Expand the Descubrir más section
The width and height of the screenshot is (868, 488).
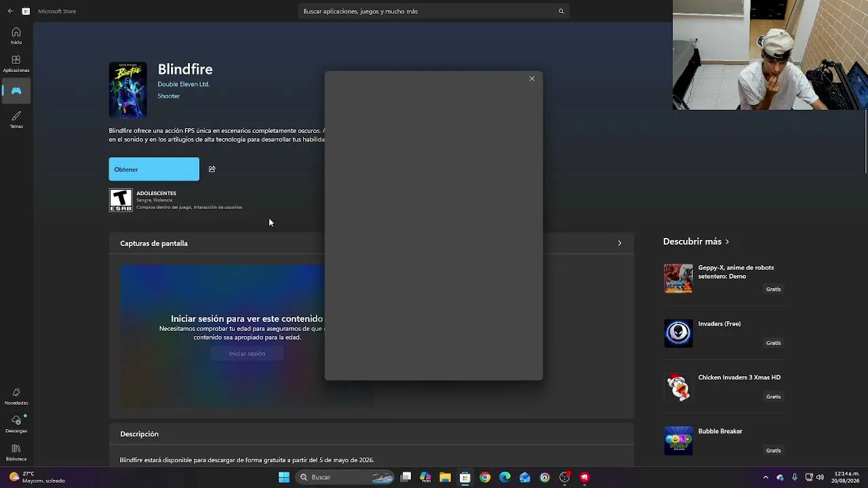tap(696, 241)
